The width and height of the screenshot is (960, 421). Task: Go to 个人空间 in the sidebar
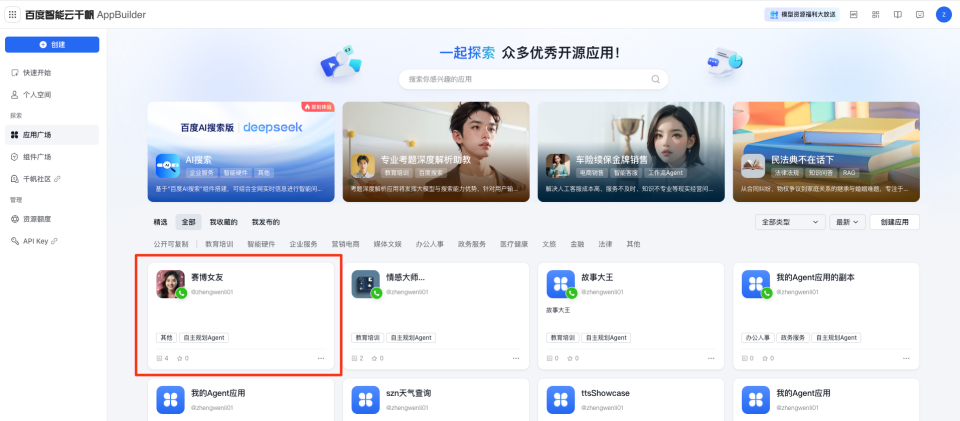(x=52, y=95)
